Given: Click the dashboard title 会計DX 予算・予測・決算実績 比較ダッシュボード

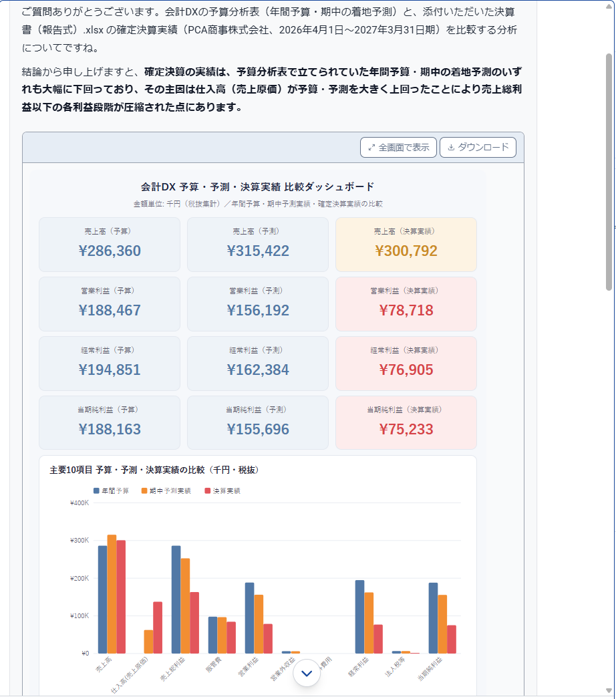Looking at the screenshot, I should pos(258,187).
